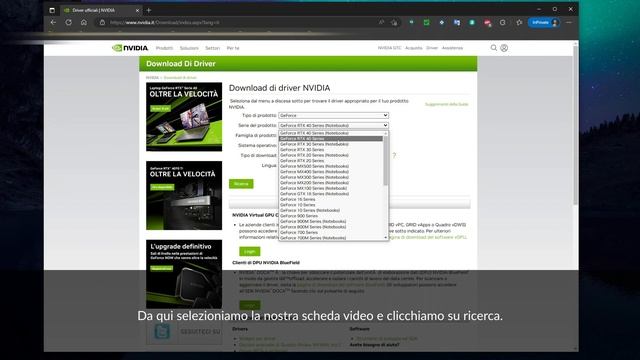Choose GeForce 800M Series (Notebooks)
Screen dimensions: 640x360
tap(331, 227)
